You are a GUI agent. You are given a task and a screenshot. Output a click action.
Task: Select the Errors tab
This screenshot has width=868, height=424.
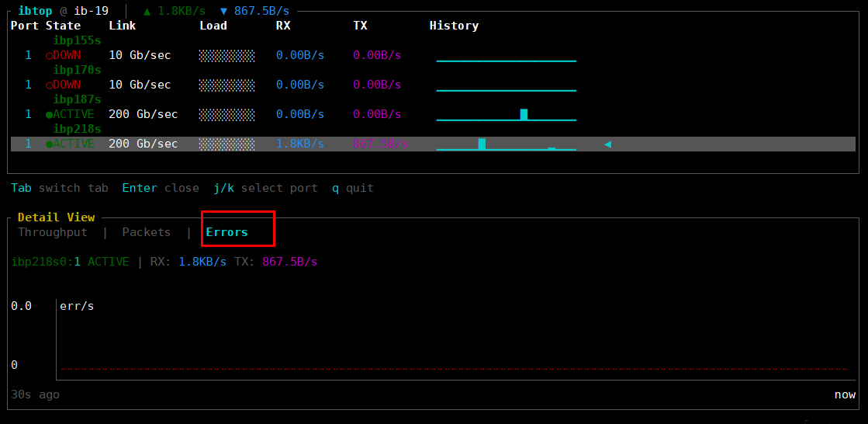pos(227,232)
